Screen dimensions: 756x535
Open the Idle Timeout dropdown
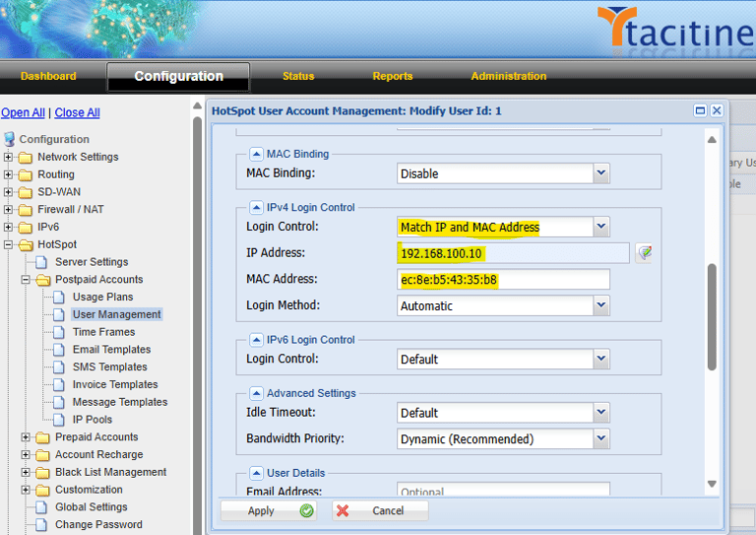(x=600, y=413)
